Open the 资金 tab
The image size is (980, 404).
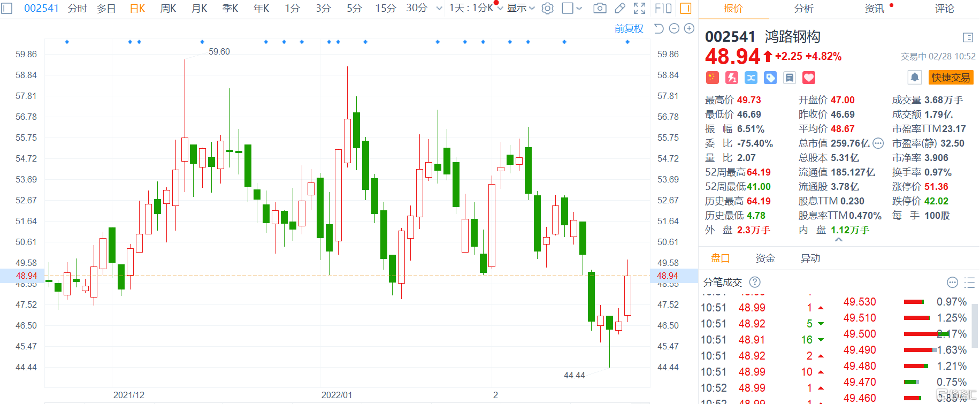coord(765,258)
